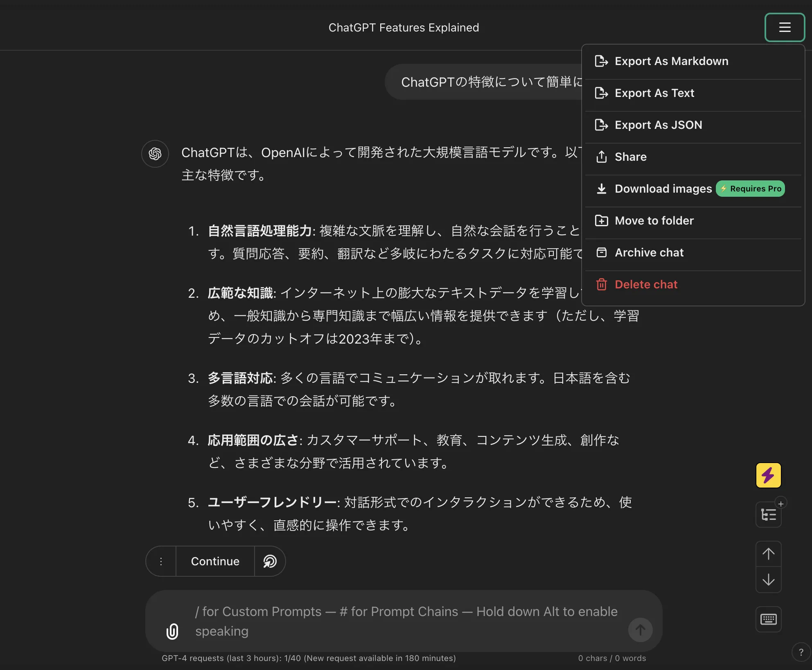Select Archive chat
The image size is (812, 670).
693,253
